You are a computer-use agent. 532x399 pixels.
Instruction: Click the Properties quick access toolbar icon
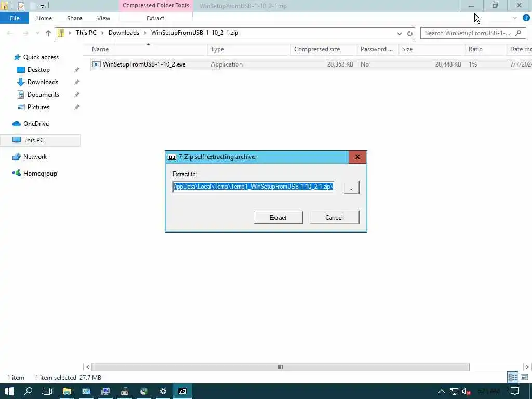coord(21,6)
